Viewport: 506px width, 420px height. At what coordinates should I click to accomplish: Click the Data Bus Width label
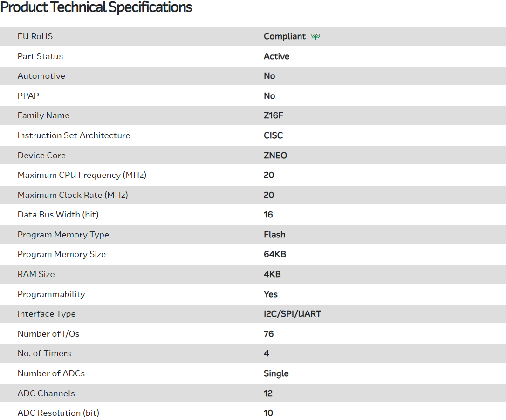pyautogui.click(x=58, y=215)
